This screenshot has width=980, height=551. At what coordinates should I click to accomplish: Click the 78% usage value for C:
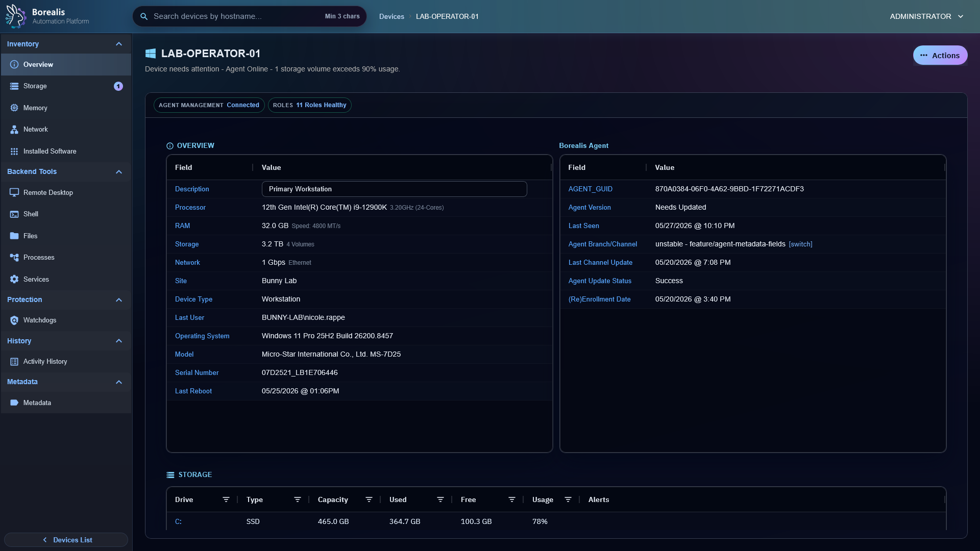coord(540,522)
